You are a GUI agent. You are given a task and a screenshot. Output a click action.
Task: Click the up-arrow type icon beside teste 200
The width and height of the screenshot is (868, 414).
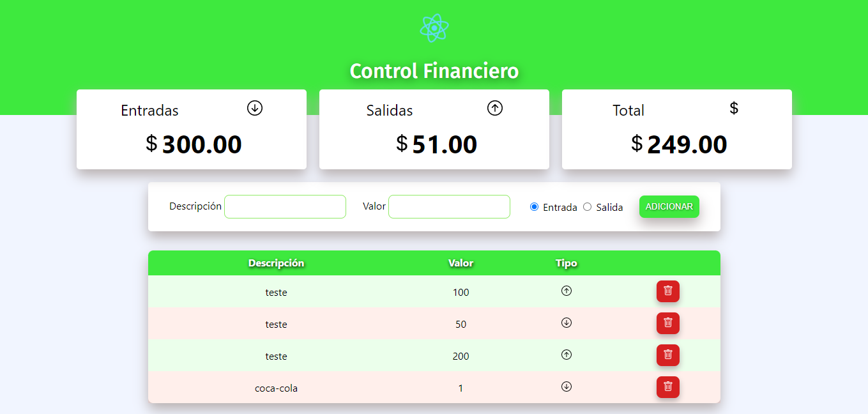(x=567, y=355)
